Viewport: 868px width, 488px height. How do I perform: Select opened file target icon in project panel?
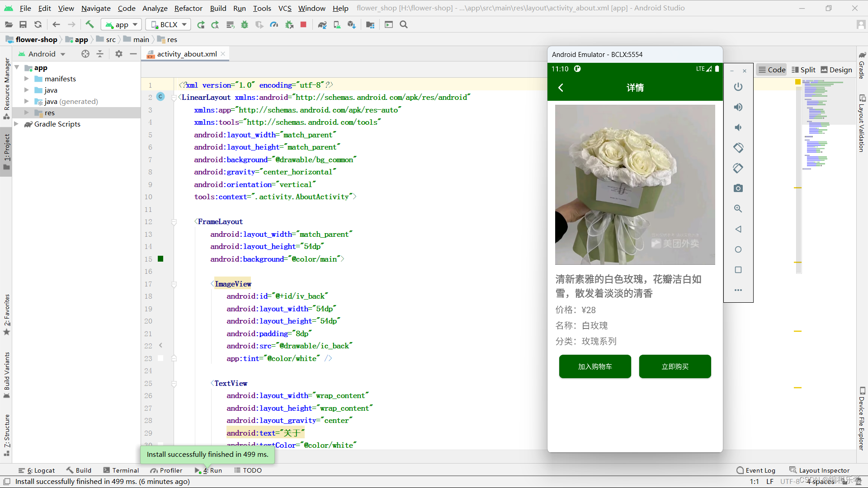[x=85, y=54]
